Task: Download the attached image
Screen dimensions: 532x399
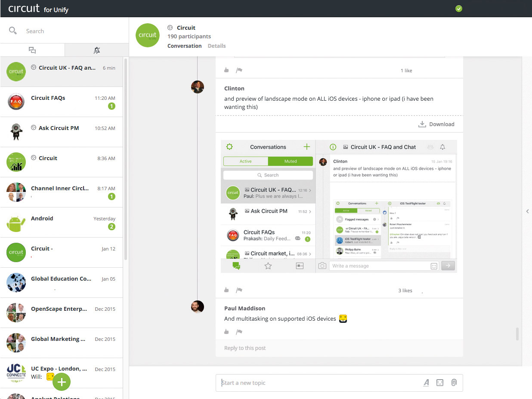Action: pyautogui.click(x=436, y=124)
